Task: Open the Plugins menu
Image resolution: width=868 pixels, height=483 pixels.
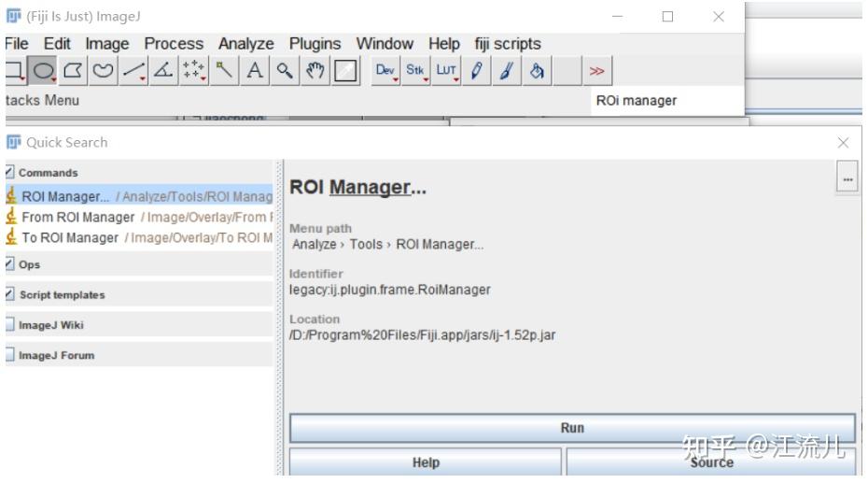Action: coord(315,44)
